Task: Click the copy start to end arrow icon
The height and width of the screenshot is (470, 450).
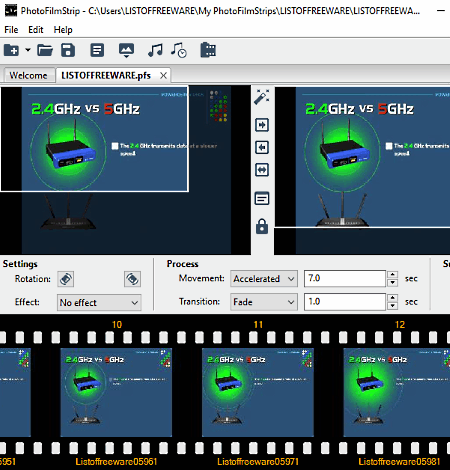Action: point(262,125)
